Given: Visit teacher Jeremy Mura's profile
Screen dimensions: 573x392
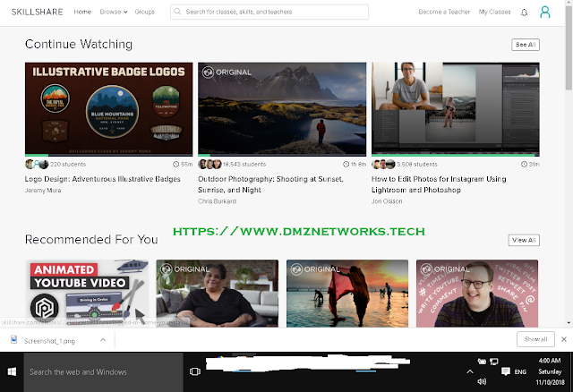Looking at the screenshot, I should pyautogui.click(x=43, y=191).
